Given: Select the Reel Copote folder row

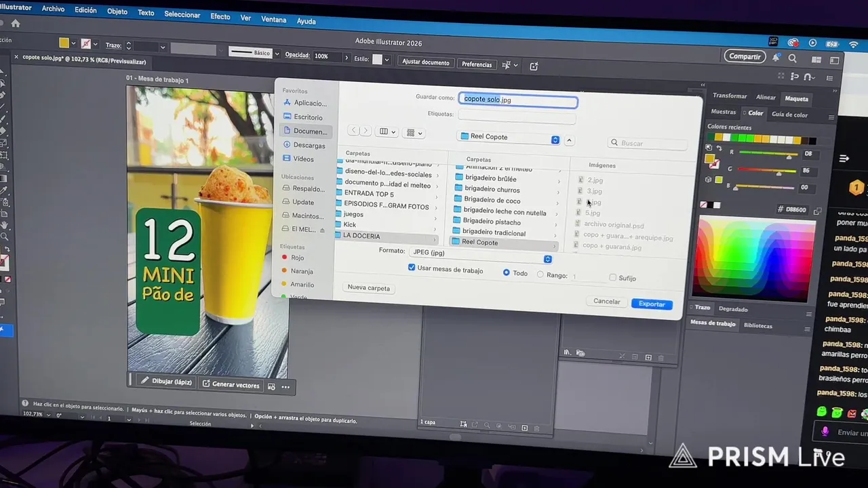Looking at the screenshot, I should 505,243.
